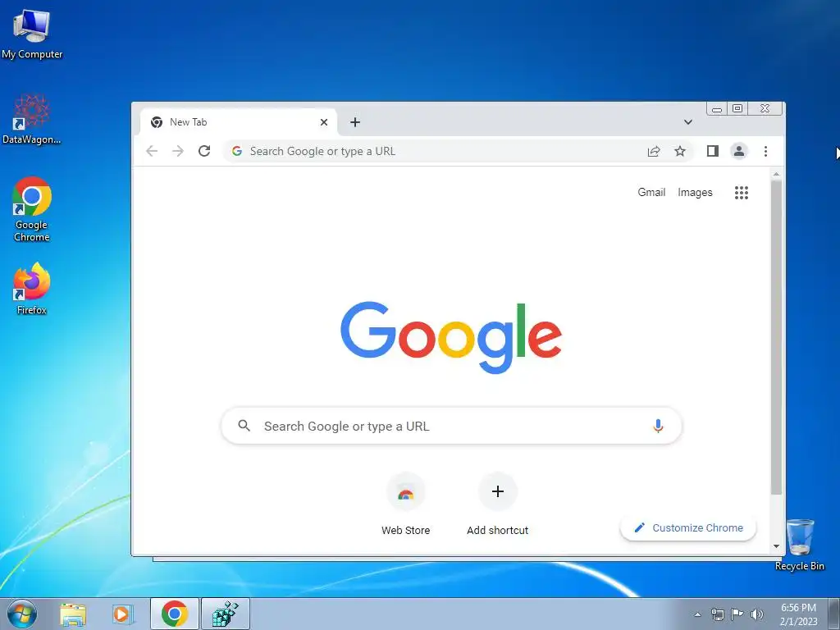Bookmark this tab with the star icon

pos(680,151)
